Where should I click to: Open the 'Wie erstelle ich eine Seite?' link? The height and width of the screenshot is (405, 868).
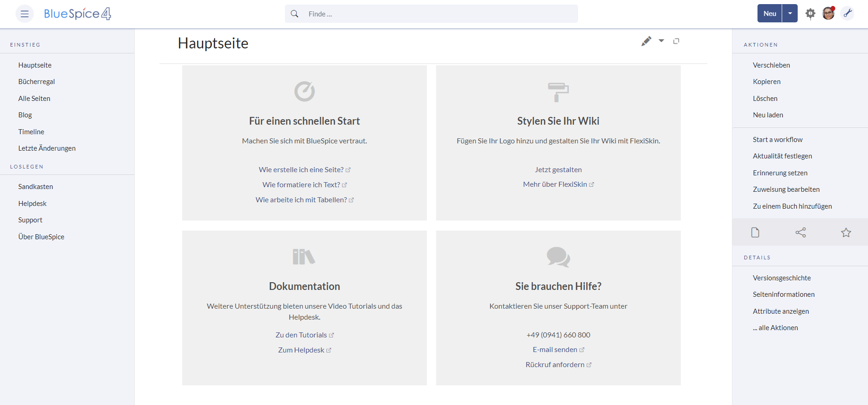[x=301, y=170]
